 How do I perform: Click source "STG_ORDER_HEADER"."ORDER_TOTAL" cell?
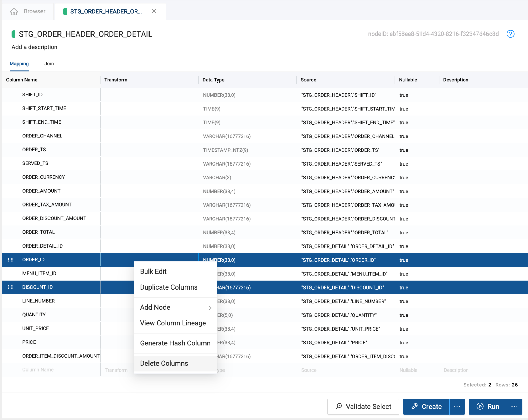click(x=345, y=233)
